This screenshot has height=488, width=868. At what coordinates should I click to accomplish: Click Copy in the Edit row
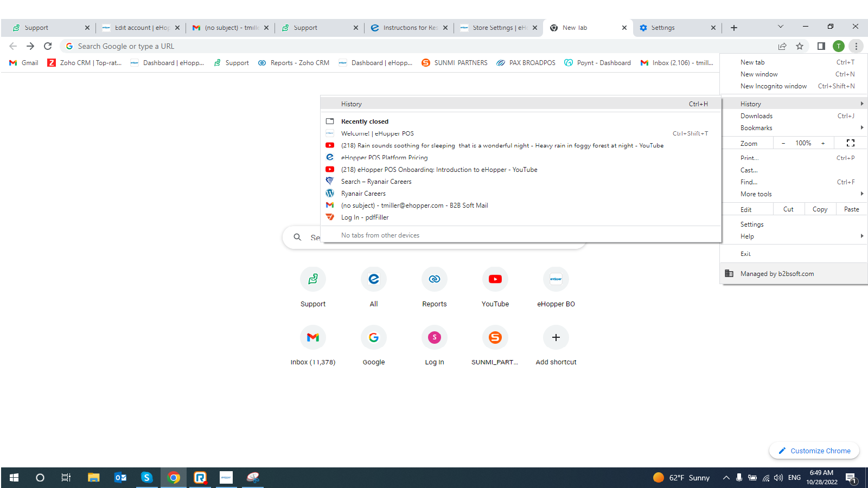[820, 209]
